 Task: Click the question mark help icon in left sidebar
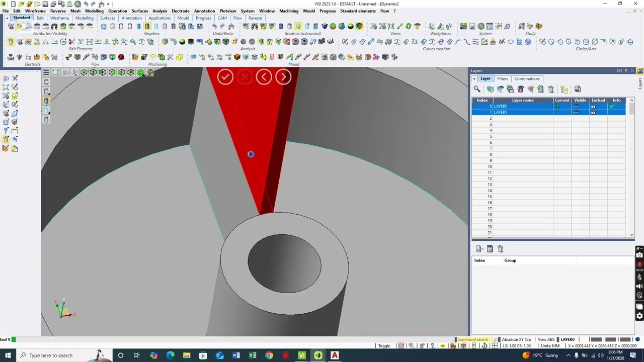coord(6,130)
